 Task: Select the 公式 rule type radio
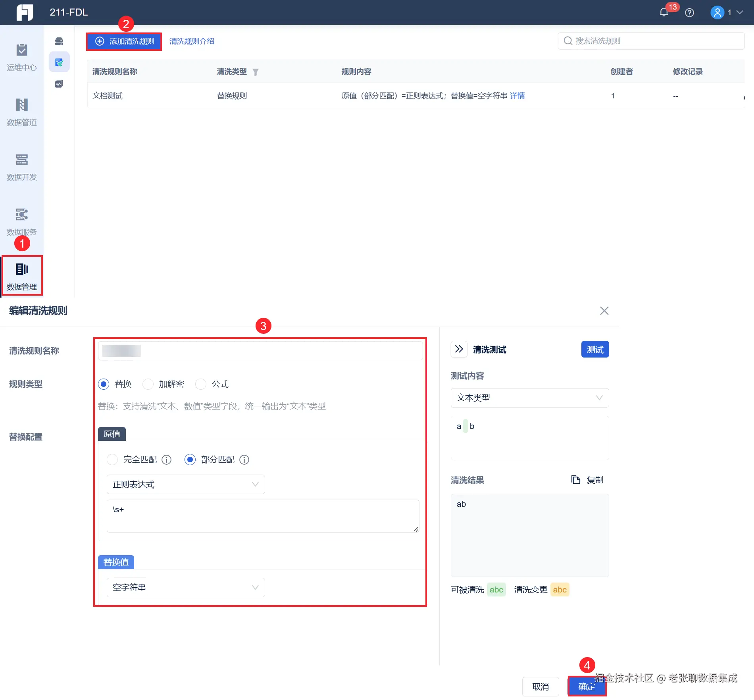(x=201, y=384)
